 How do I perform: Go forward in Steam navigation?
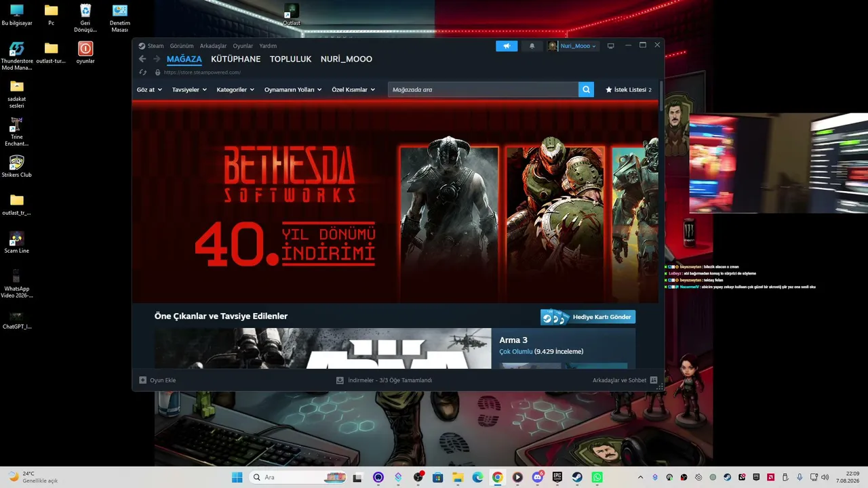coord(157,59)
